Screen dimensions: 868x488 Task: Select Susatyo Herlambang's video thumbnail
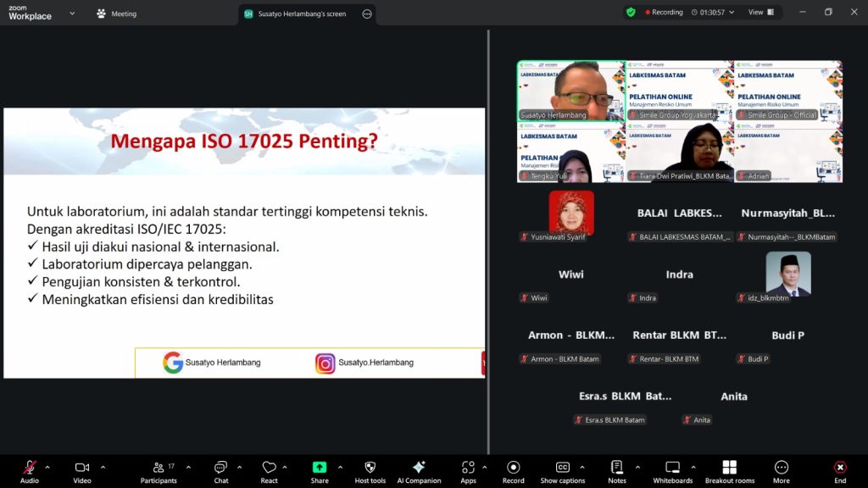570,91
